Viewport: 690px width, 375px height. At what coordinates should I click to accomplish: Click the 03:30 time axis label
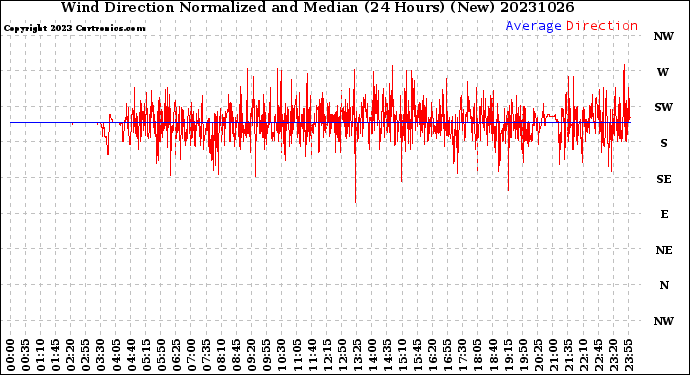(101, 355)
